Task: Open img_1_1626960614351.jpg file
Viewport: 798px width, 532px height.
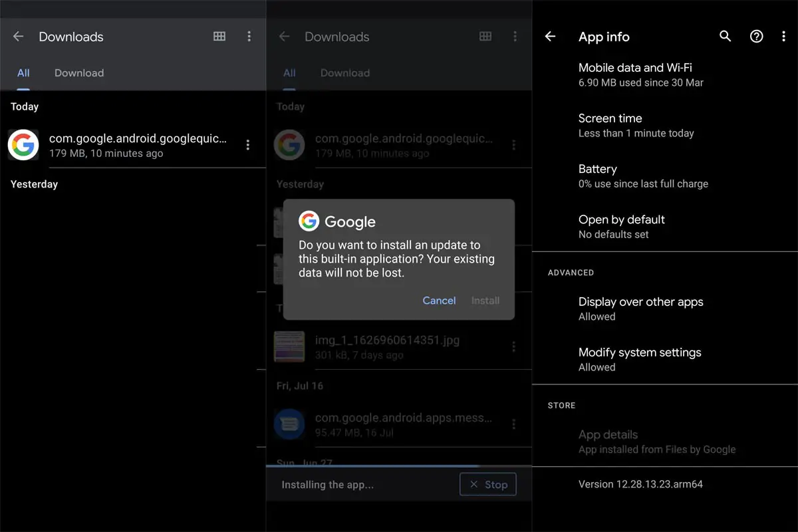Action: (399, 346)
